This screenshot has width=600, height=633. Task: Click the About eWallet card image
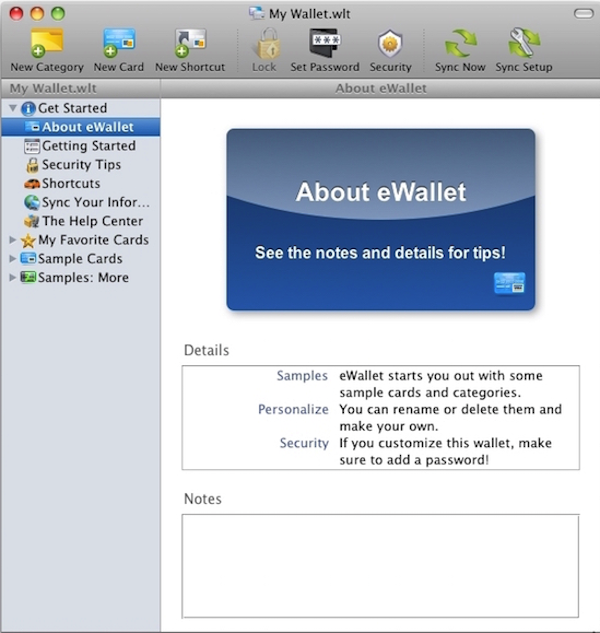coord(381,220)
